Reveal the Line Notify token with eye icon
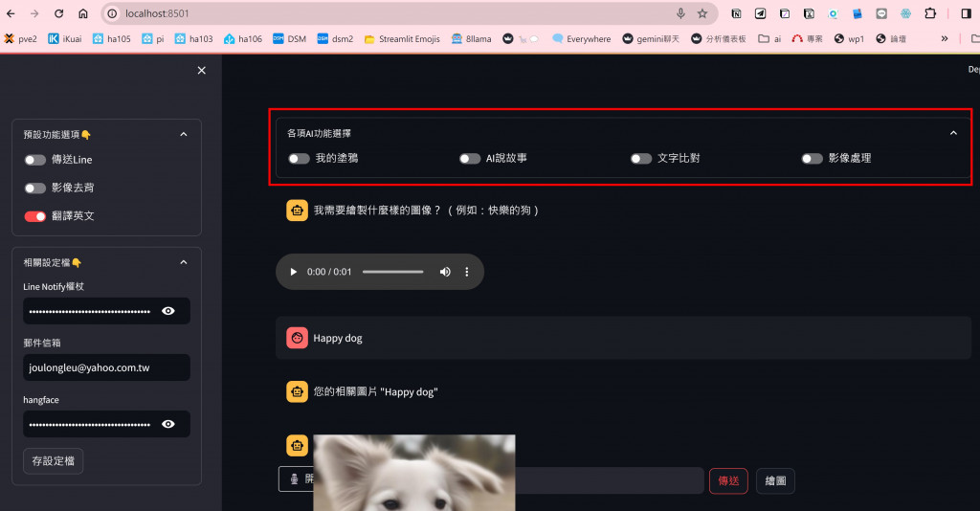980x511 pixels. pos(168,311)
